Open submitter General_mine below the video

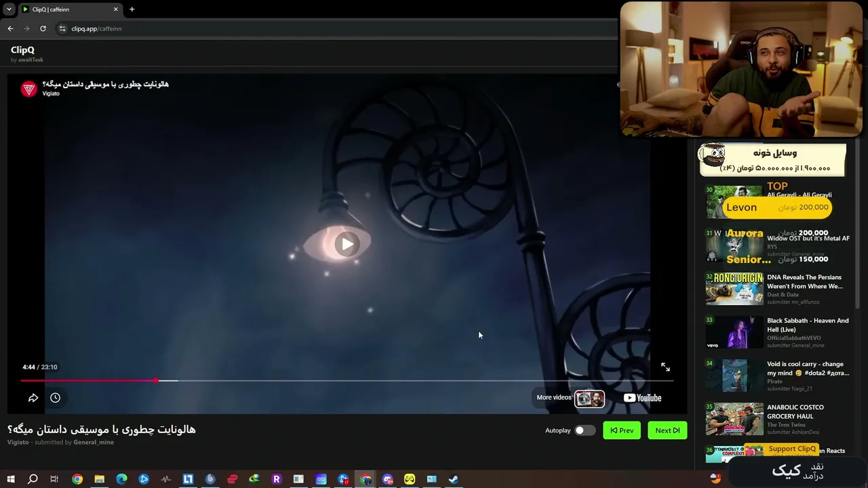pyautogui.click(x=94, y=442)
